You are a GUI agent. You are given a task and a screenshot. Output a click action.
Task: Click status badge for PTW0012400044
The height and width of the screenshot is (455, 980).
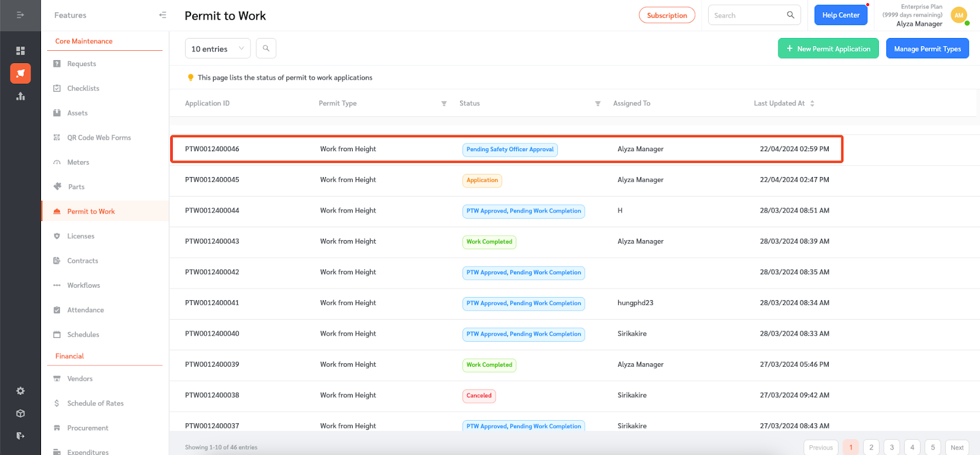click(524, 211)
